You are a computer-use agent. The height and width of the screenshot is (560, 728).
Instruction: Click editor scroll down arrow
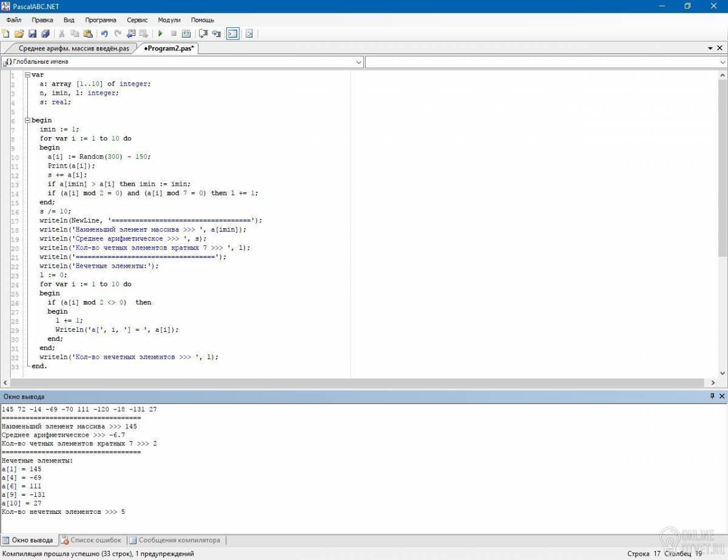723,373
